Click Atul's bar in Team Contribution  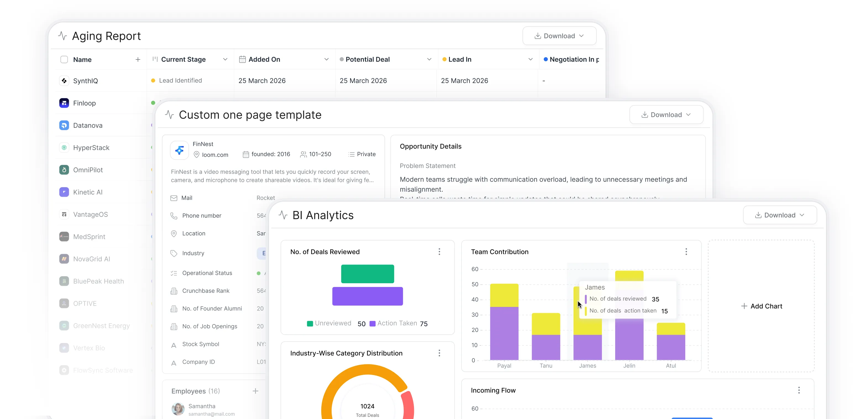click(x=671, y=341)
